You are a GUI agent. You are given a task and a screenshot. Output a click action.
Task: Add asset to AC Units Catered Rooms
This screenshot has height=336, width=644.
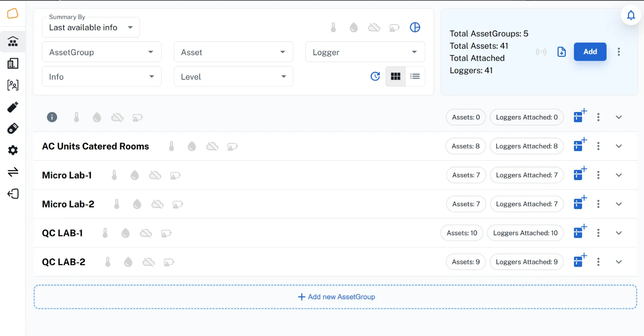pos(580,145)
